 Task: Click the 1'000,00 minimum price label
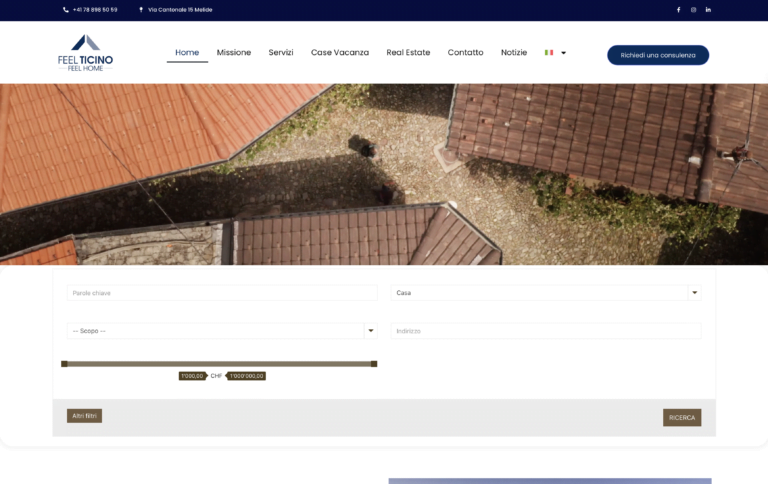pyautogui.click(x=192, y=376)
